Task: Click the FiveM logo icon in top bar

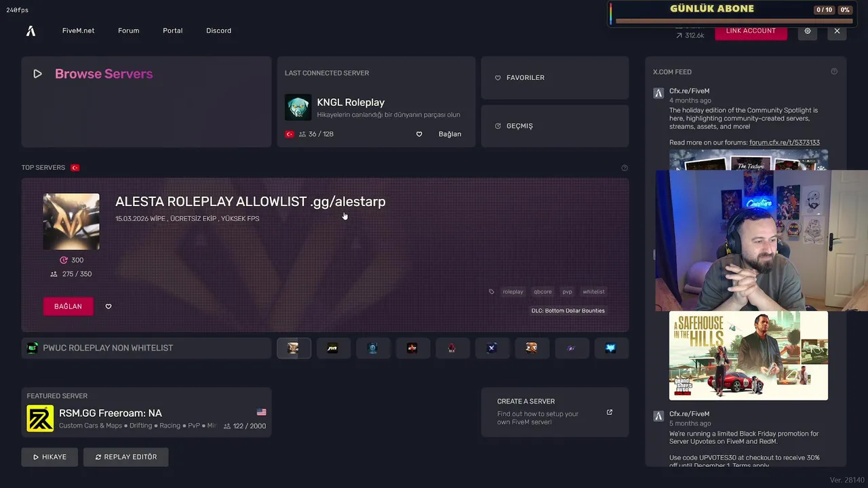Action: pyautogui.click(x=31, y=31)
